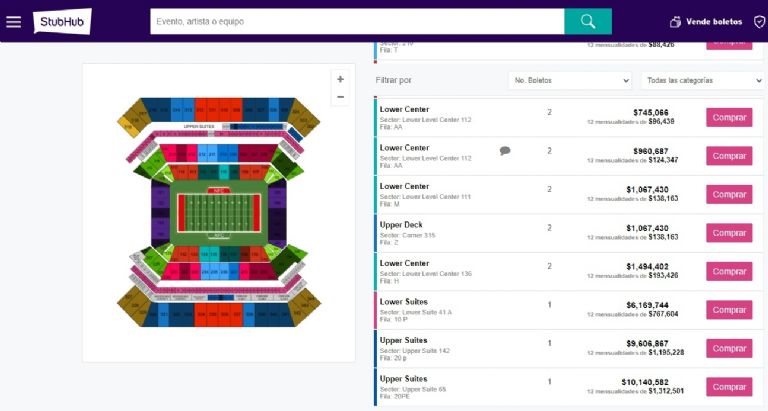This screenshot has width=768, height=411.
Task: Click the search field for an event or artist
Action: pos(357,21)
